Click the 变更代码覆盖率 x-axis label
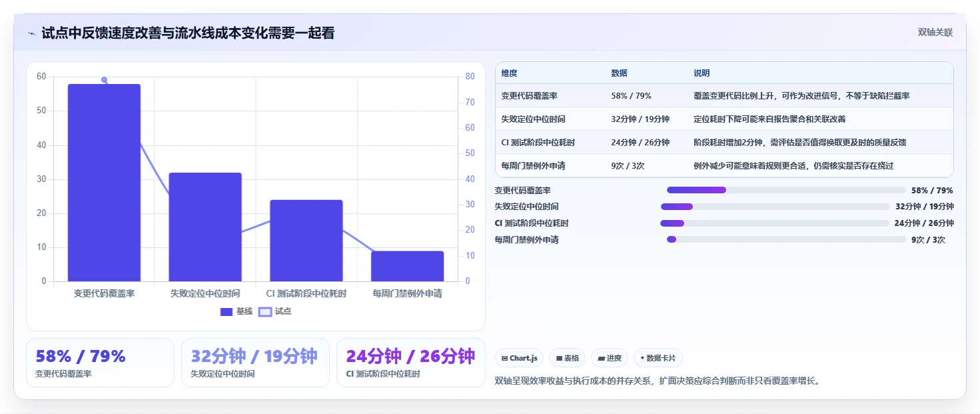Image resolution: width=980 pixels, height=414 pixels. click(104, 293)
